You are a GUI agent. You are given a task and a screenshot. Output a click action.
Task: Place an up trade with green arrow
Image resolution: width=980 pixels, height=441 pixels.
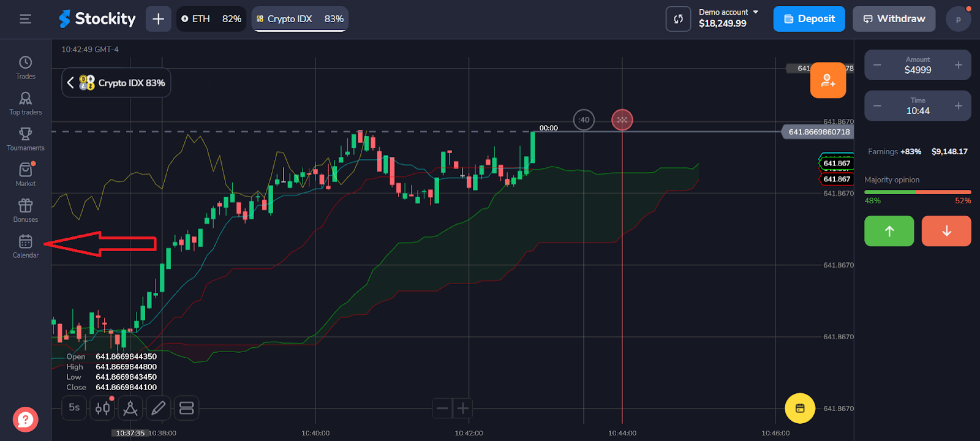point(889,231)
